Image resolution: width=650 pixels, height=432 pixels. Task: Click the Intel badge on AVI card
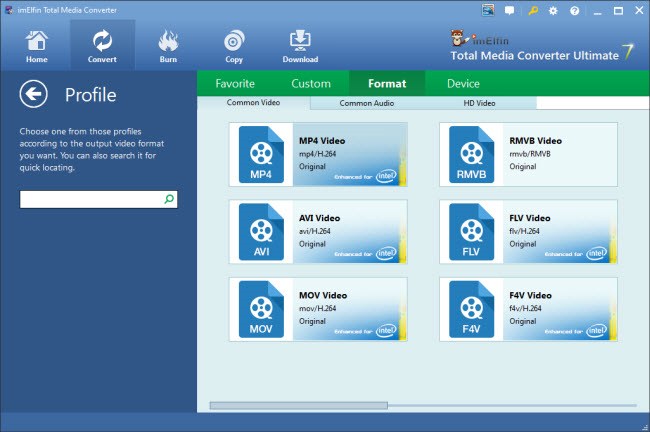tap(386, 253)
